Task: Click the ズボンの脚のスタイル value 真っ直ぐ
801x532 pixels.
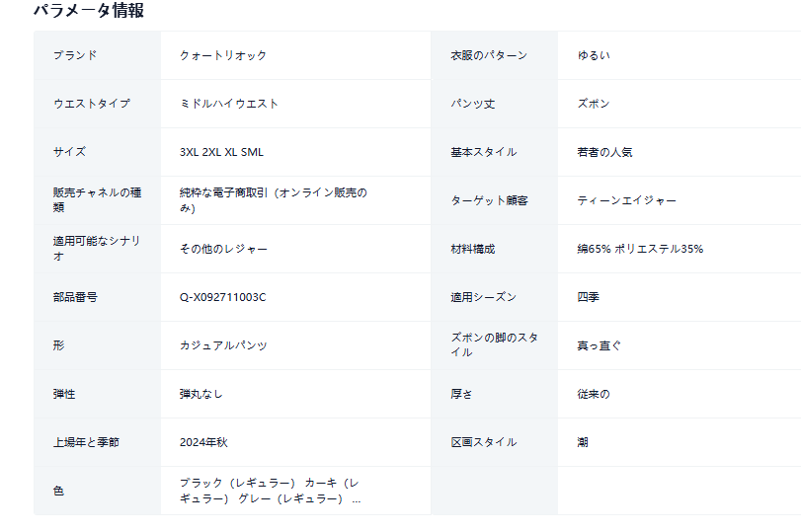Action: point(600,345)
